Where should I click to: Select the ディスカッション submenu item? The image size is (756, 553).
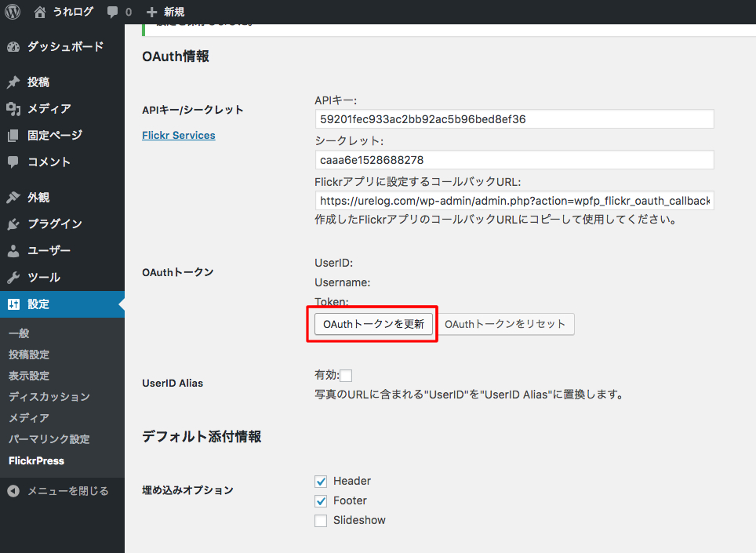tap(49, 397)
